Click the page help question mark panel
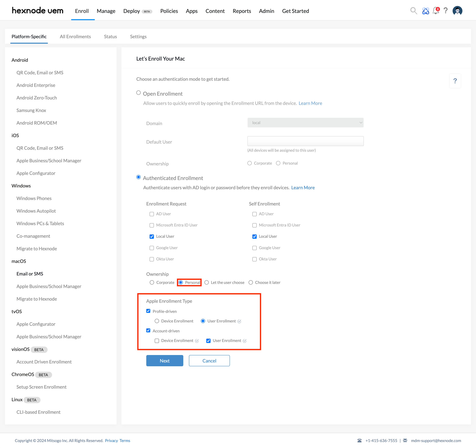Viewport: 476px width, 448px height. click(x=455, y=81)
